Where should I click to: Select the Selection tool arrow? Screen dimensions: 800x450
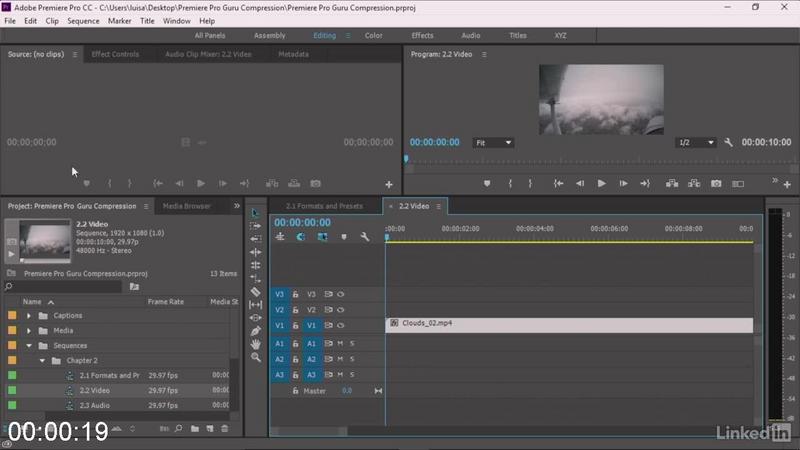[x=255, y=213]
